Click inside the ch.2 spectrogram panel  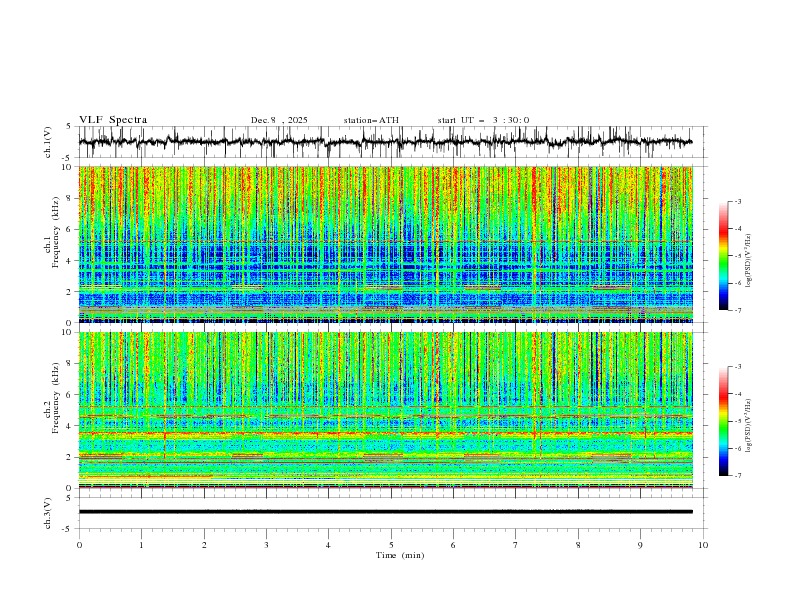[x=385, y=410]
